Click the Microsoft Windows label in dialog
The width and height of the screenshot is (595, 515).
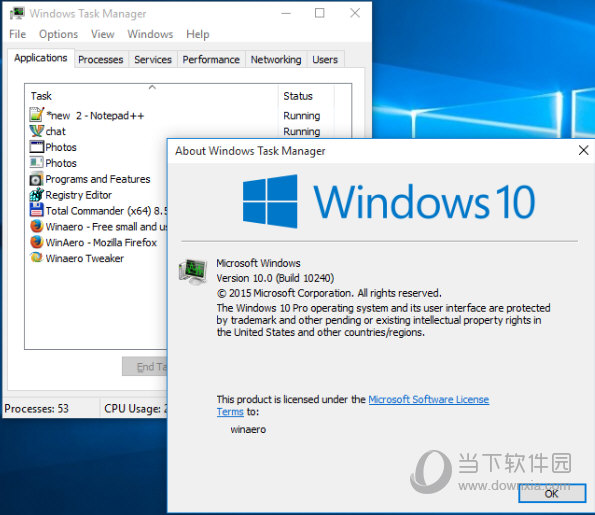pos(258,263)
